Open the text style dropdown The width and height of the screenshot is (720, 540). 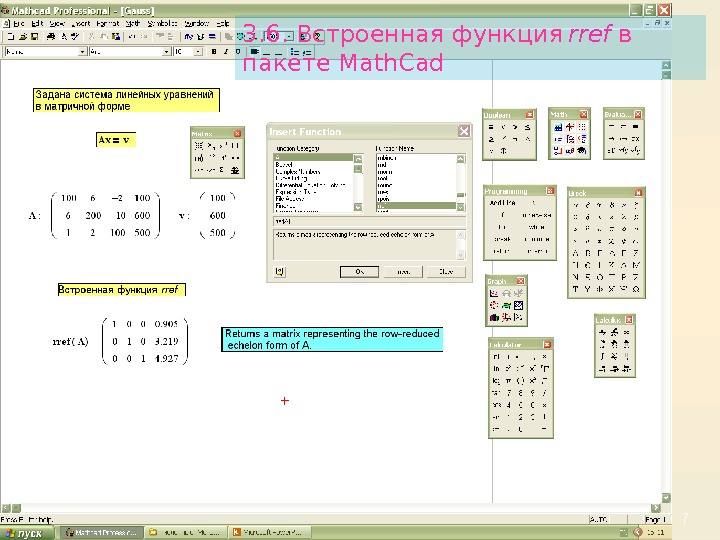tap(82, 52)
